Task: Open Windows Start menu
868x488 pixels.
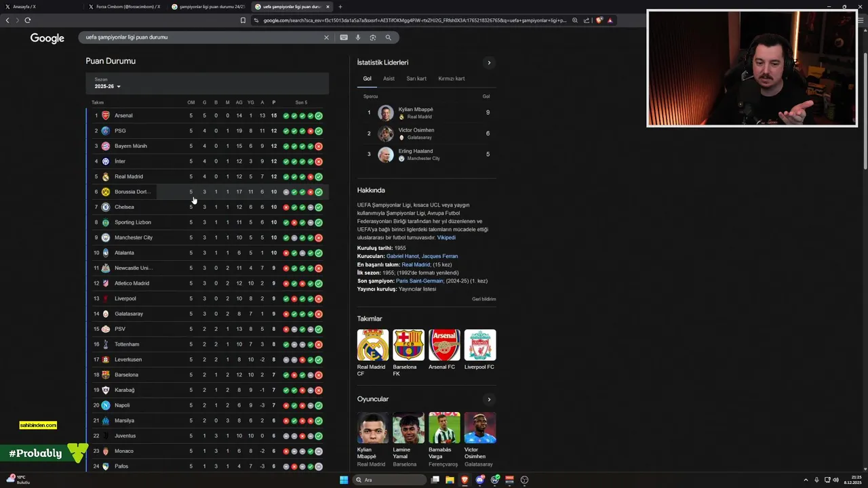Action: click(x=344, y=480)
